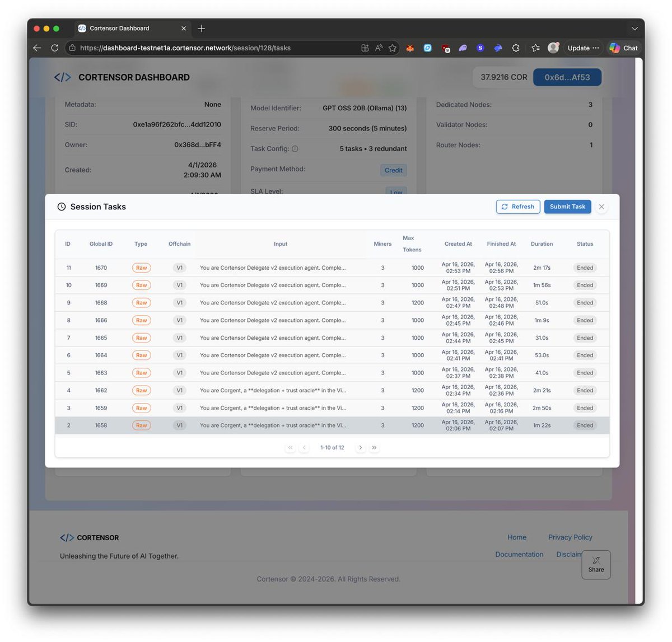Click Raw badge in task 1662 row

click(142, 391)
